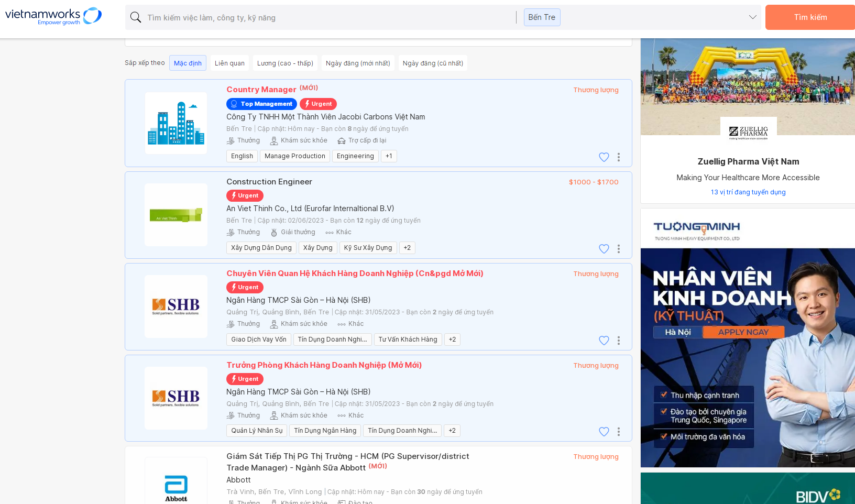Select the Quản Lý Nhân Sự tag
The image size is (855, 504).
257,431
